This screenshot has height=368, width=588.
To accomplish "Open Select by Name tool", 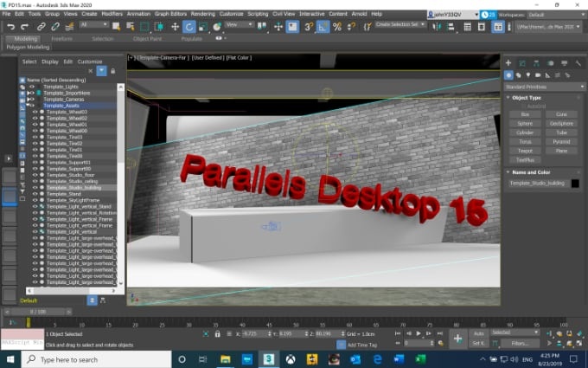I will pyautogui.click(x=130, y=27).
